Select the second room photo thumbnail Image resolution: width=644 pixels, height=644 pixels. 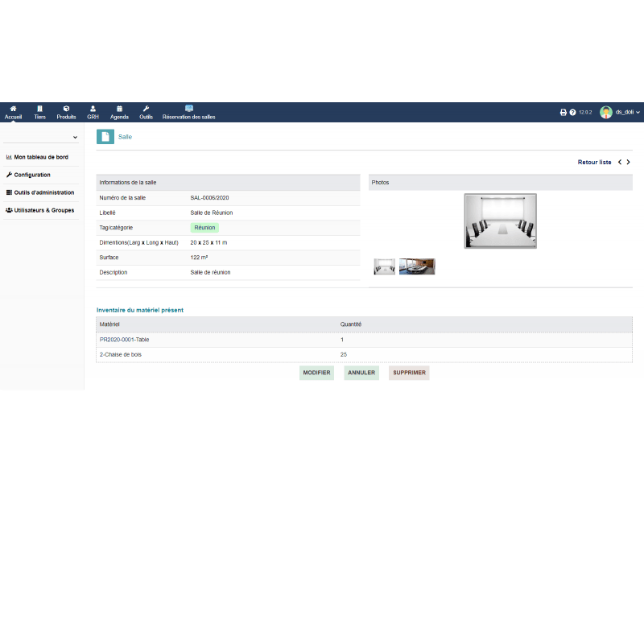417,266
